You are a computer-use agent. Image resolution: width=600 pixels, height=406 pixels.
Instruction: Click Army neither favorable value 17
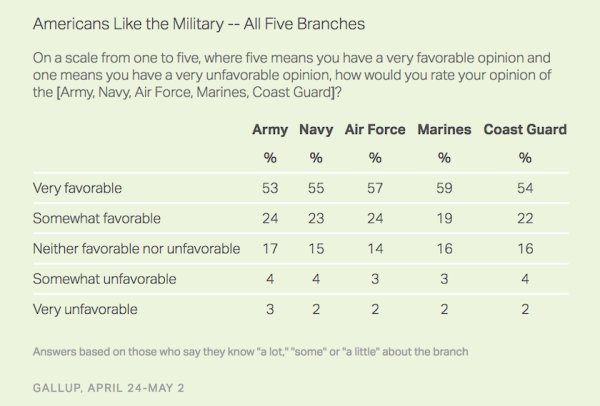[x=268, y=247]
